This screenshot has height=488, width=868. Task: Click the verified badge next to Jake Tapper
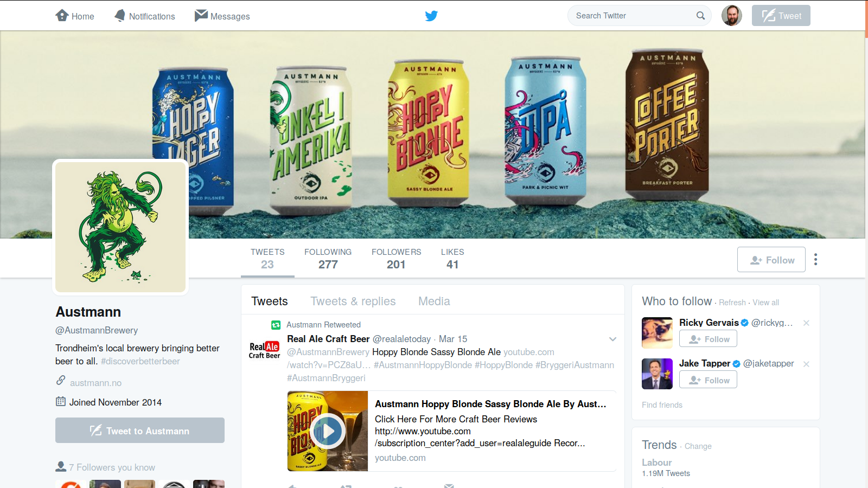pos(736,364)
